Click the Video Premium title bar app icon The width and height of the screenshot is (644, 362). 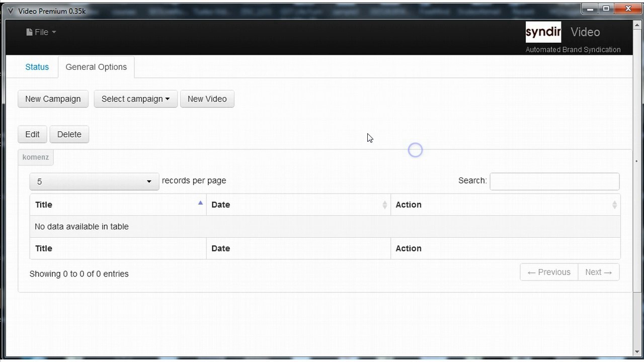[10, 11]
